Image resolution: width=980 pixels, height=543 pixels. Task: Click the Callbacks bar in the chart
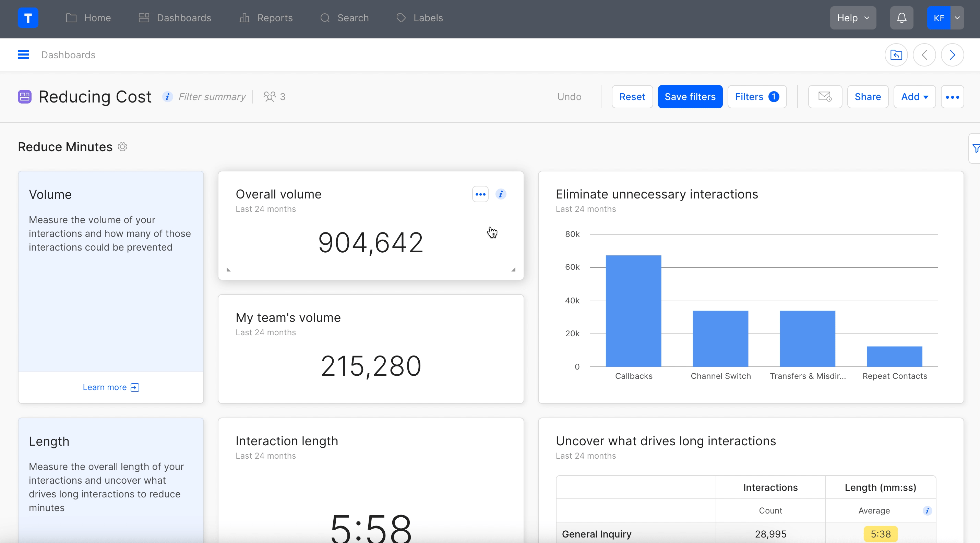point(633,311)
